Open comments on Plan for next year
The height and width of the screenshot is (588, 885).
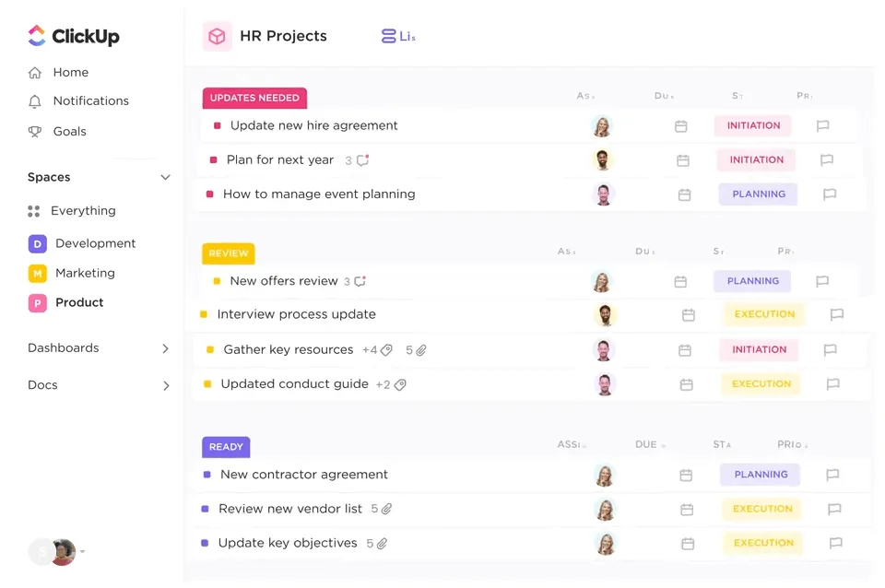tap(363, 160)
